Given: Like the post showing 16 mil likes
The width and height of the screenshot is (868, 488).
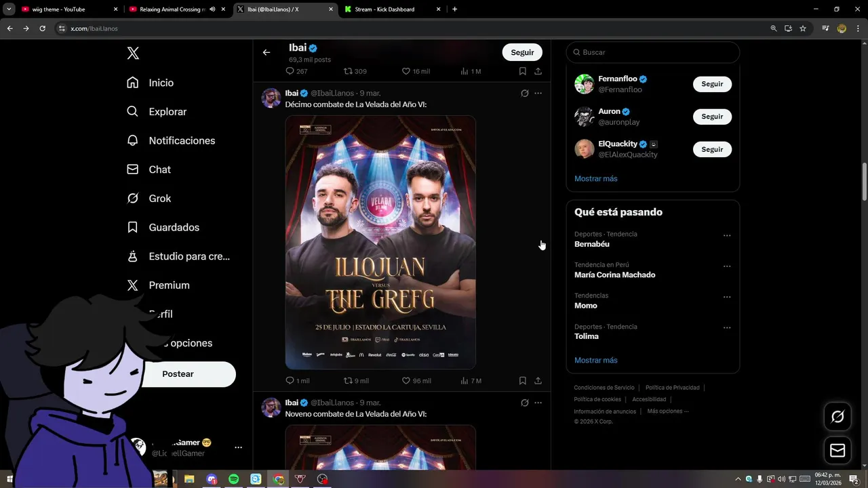Looking at the screenshot, I should pos(406,71).
